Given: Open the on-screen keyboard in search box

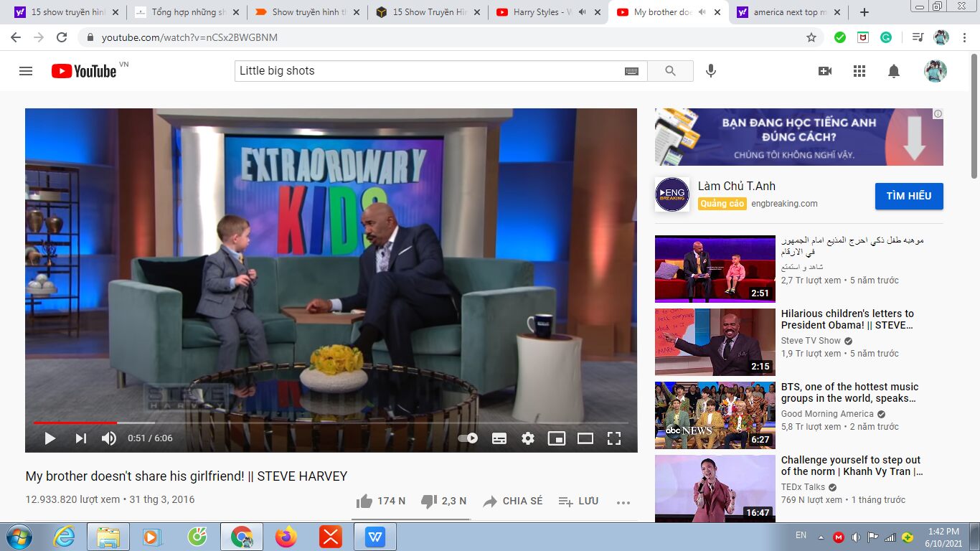Looking at the screenshot, I should (x=631, y=71).
